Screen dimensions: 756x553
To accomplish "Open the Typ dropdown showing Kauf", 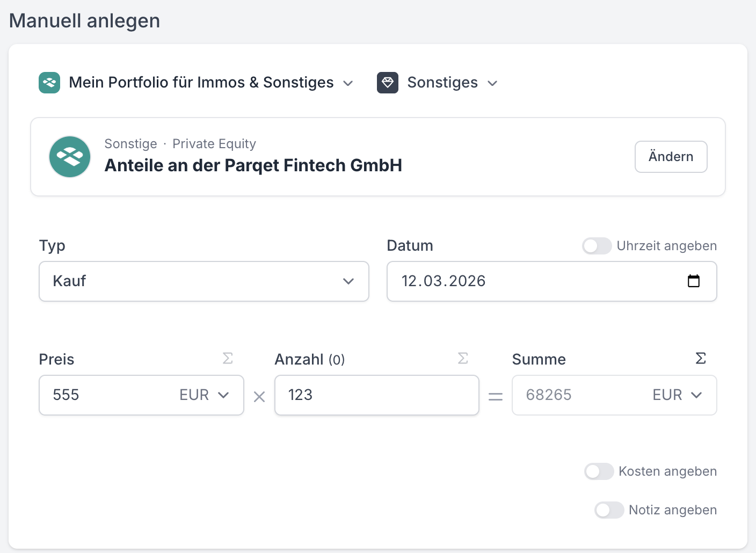I will (204, 281).
